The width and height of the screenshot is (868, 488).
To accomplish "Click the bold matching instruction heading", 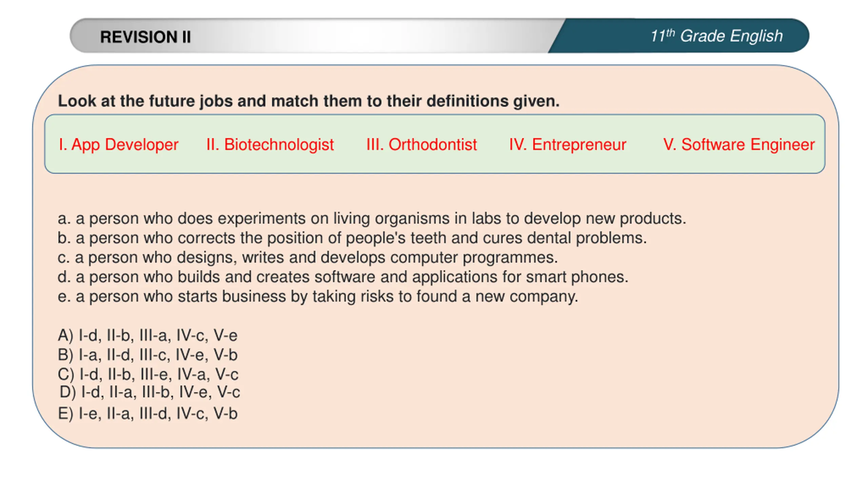I will 309,101.
